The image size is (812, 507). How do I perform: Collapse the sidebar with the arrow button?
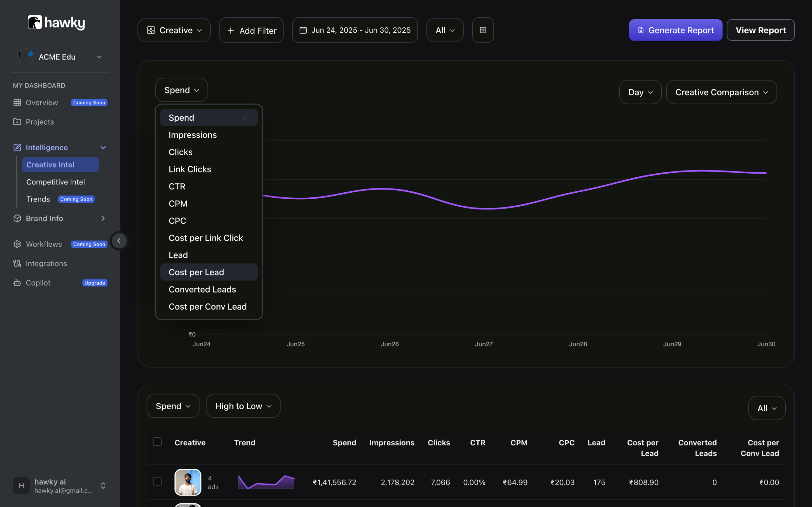coord(119,241)
